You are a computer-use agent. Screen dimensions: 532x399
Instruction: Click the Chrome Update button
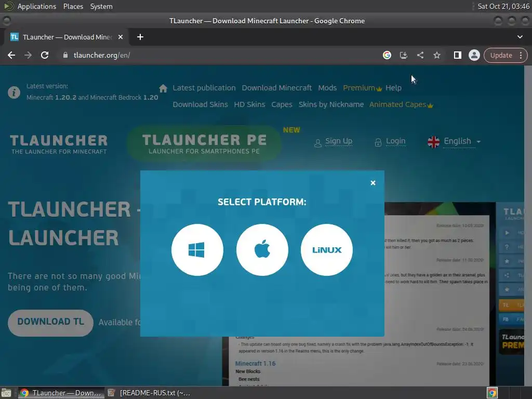[501, 55]
